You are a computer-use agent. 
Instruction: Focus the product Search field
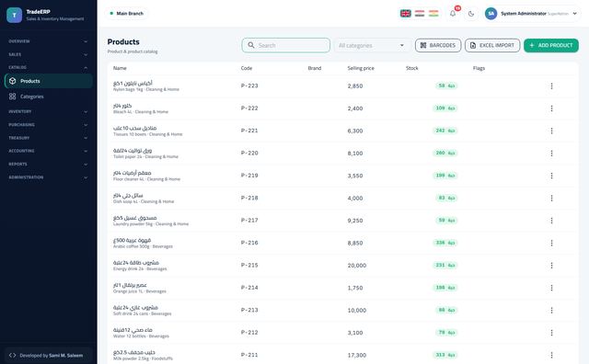click(x=286, y=45)
